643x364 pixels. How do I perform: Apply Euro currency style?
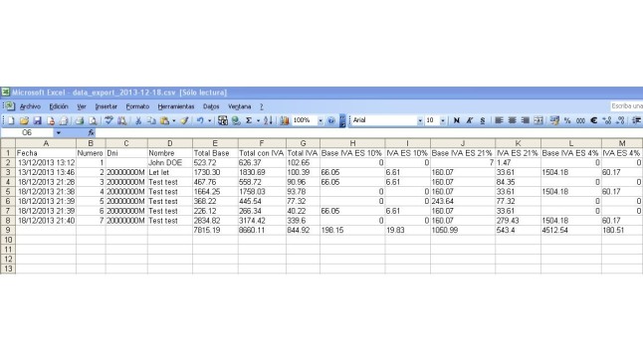[x=594, y=120]
